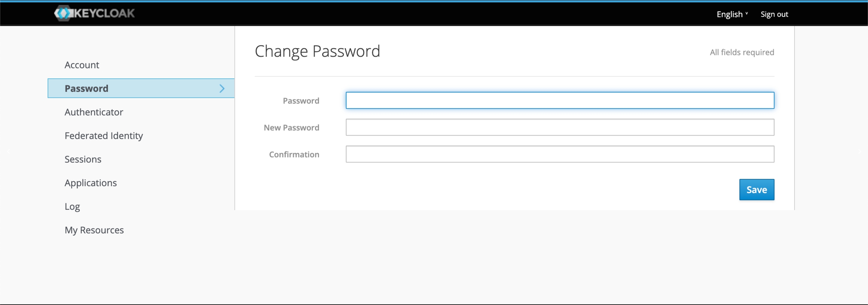Screen dimensions: 868x305
Task: Click into the New Password field
Action: coord(560,128)
